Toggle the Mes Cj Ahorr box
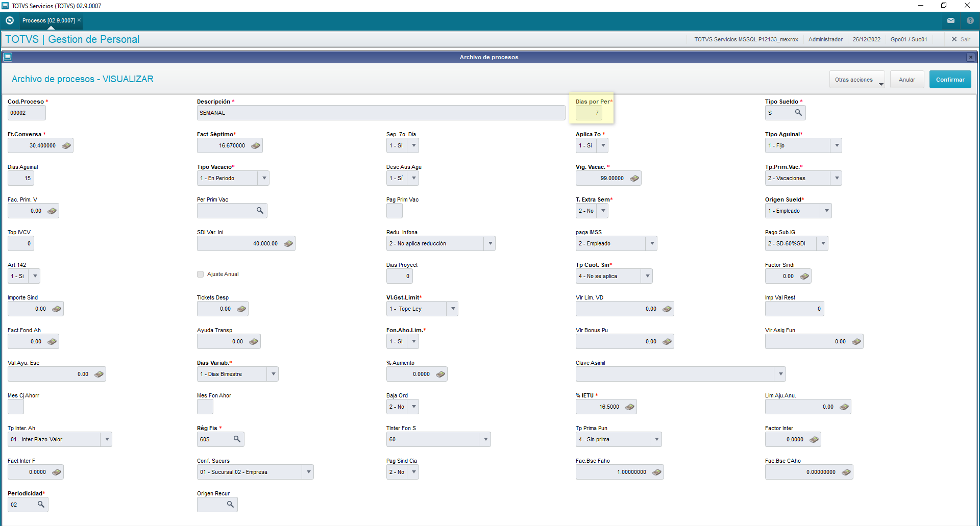This screenshot has width=980, height=526. 16,407
